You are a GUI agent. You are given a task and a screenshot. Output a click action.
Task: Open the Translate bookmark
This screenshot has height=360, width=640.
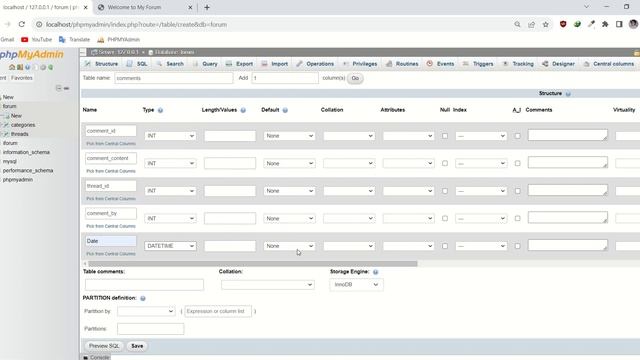coord(74,40)
